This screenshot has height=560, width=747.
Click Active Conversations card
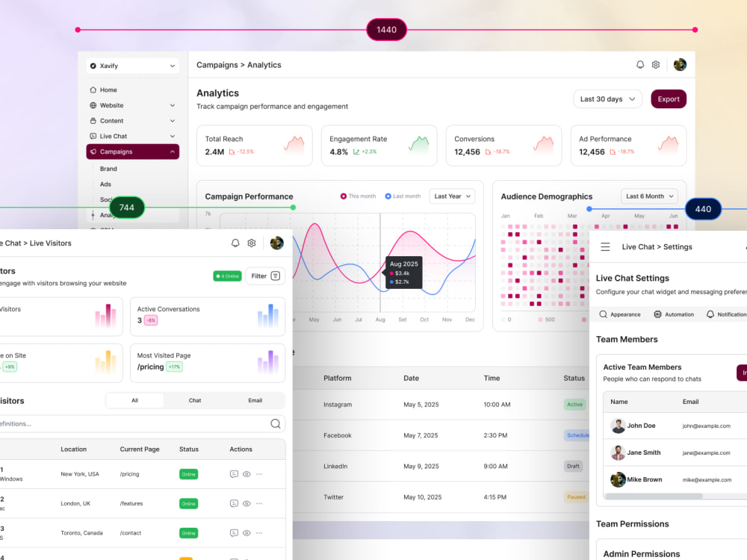click(x=208, y=317)
